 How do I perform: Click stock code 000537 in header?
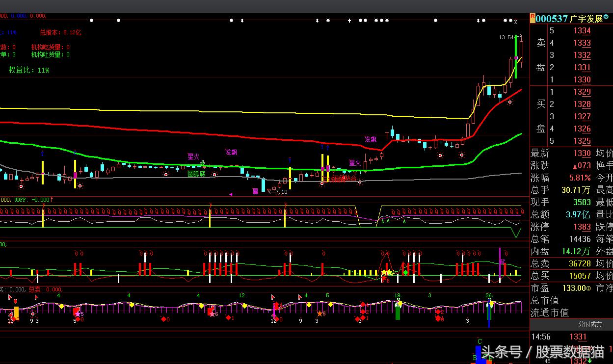pos(552,19)
